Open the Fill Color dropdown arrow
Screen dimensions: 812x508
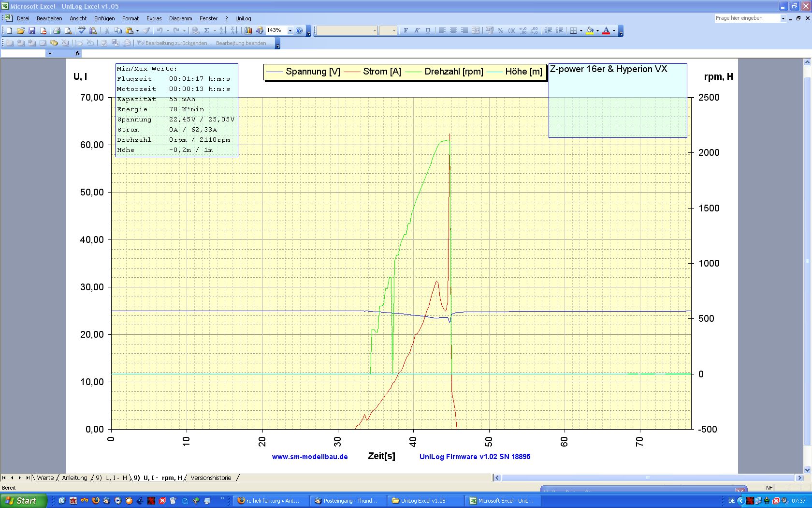tap(597, 30)
